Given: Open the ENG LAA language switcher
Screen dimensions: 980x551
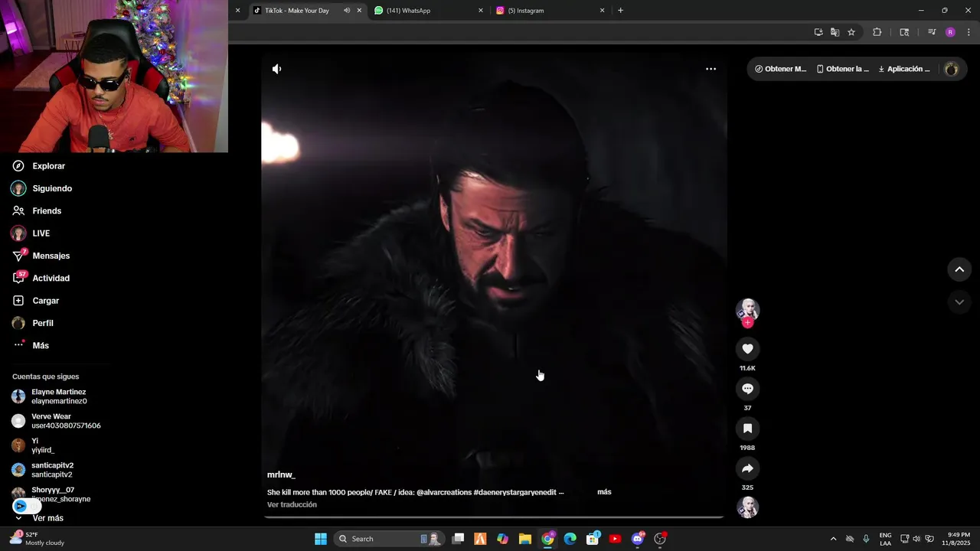Looking at the screenshot, I should pos(885,539).
